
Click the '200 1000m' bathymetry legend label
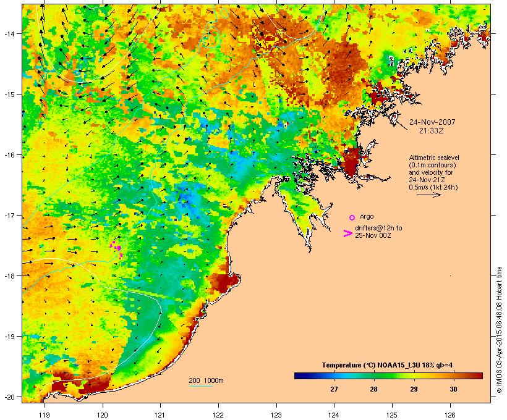click(x=206, y=380)
